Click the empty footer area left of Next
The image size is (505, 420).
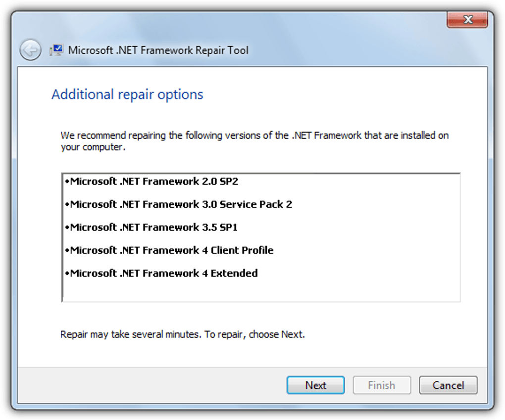pos(149,385)
